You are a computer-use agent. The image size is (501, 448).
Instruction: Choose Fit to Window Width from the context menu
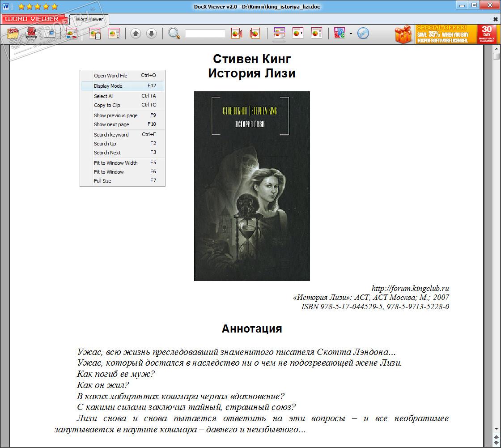click(123, 162)
